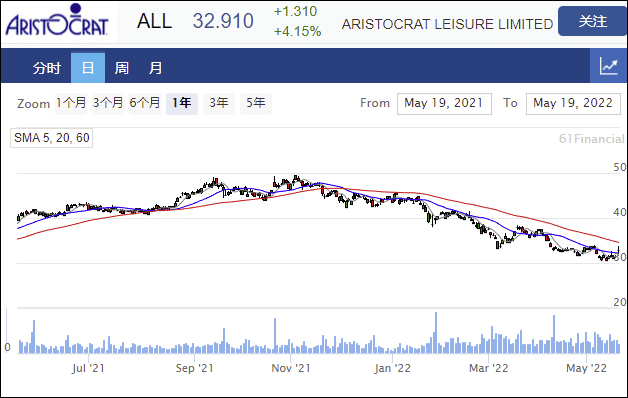This screenshot has width=628, height=398.
Task: Select the 日 daily chart tab
Action: pyautogui.click(x=88, y=68)
